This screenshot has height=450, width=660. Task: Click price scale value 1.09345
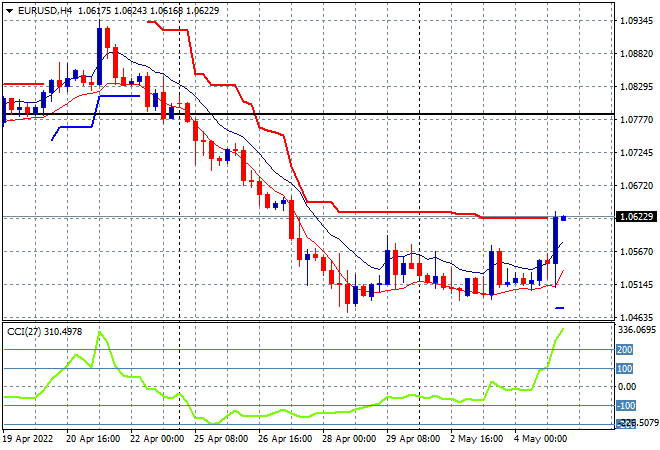(637, 21)
